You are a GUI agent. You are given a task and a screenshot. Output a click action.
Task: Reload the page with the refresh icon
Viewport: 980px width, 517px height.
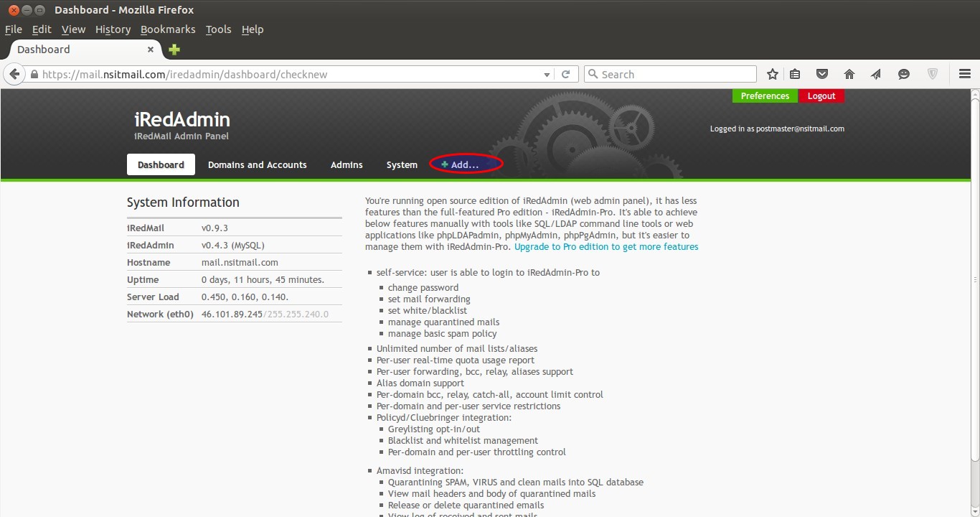click(565, 74)
